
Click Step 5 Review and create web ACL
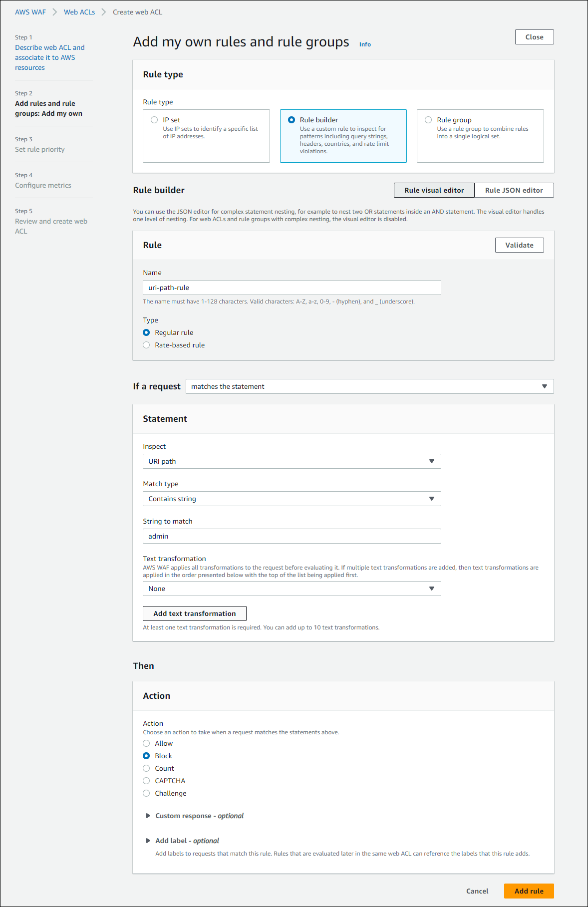pos(51,226)
